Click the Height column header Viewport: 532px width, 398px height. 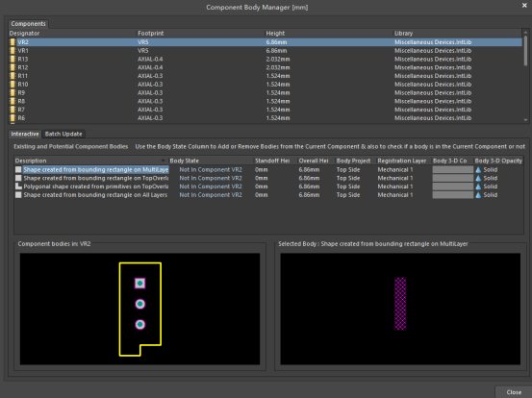tap(275, 34)
